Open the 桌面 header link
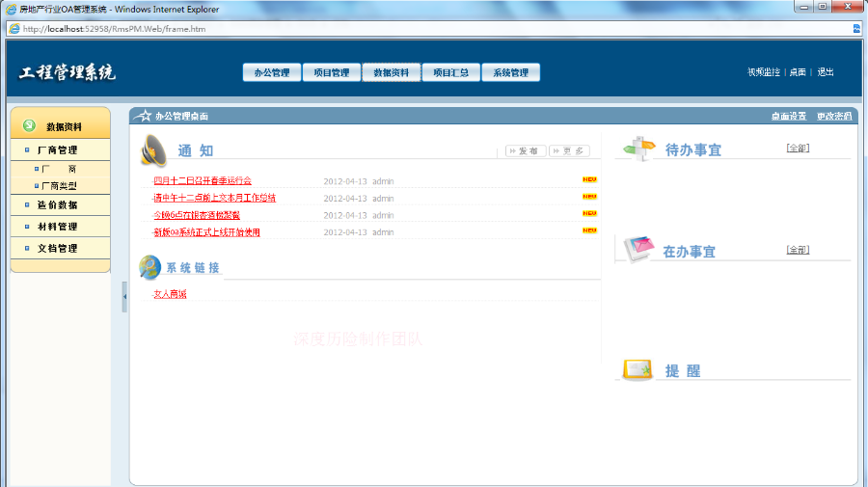 [x=798, y=72]
